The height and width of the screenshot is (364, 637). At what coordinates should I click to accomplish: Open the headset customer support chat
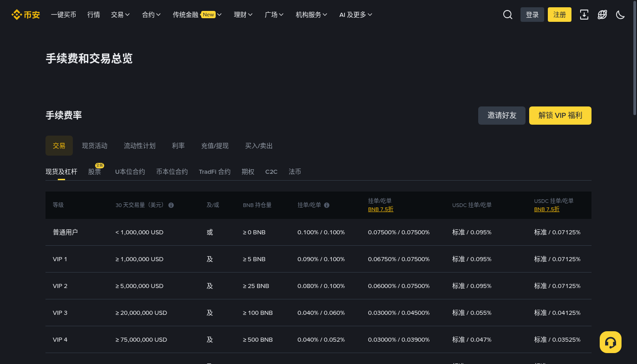coord(611,342)
